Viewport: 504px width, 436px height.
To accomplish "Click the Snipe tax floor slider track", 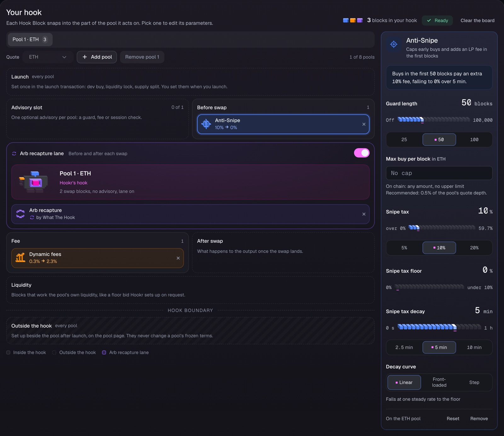I will coord(429,287).
